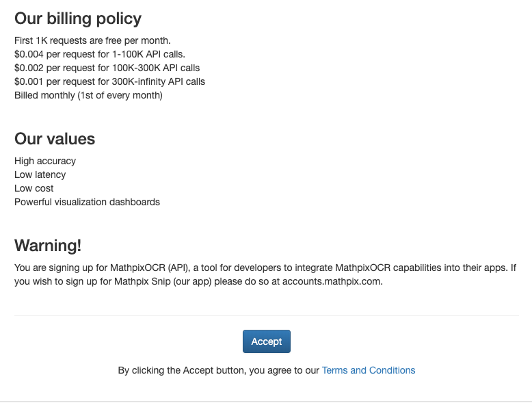This screenshot has width=532, height=403.
Task: Click the divider line above Accept
Action: pos(266,315)
